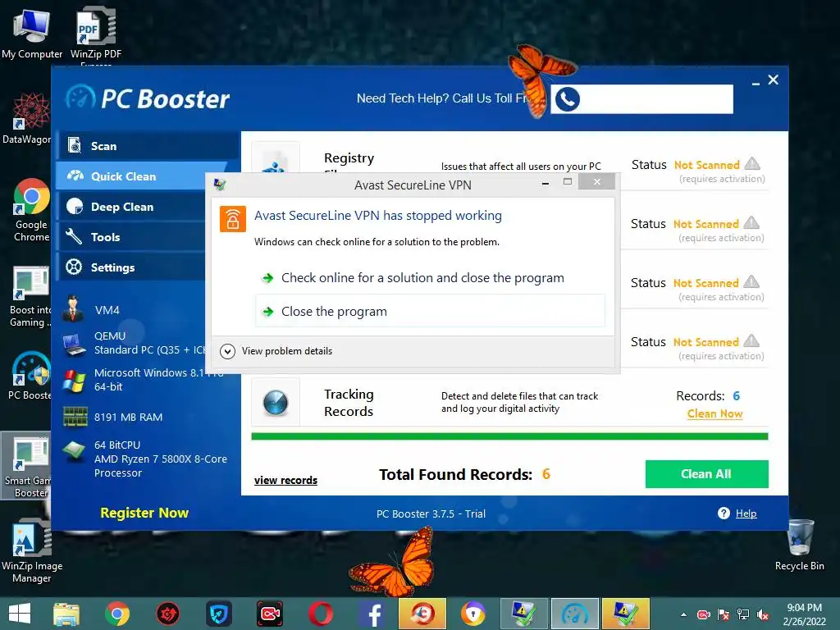
Task: Close the Avast SecureLine VPN dialog
Action: click(x=597, y=182)
